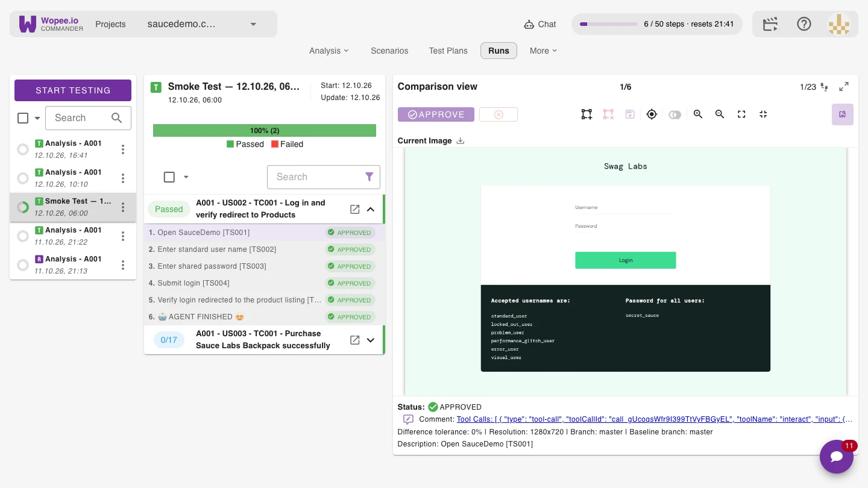Image resolution: width=868 pixels, height=488 pixels.
Task: Select the Analysis - A001 10:10 run circle
Action: [23, 178]
